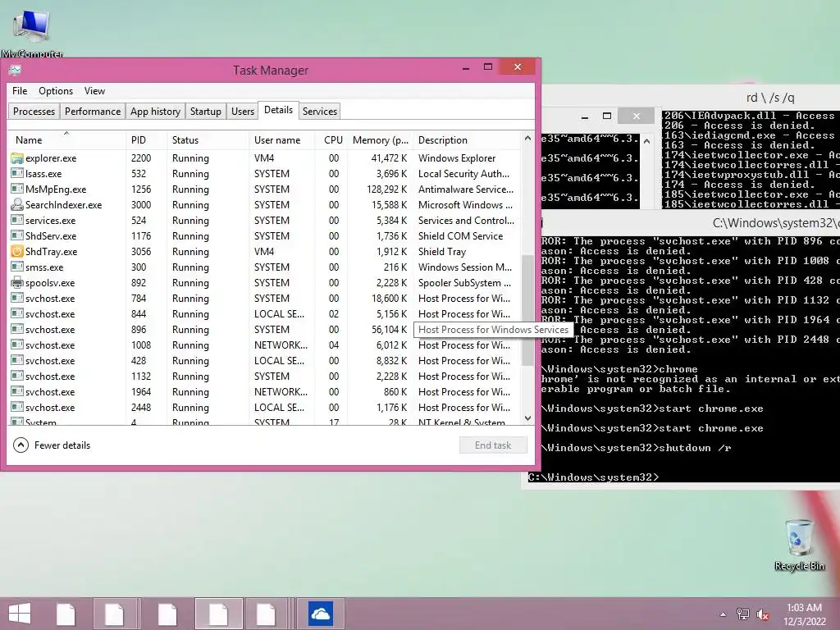Screen dimensions: 840x630
Task: Click the ShdServ.exe process icon
Action: (17, 235)
